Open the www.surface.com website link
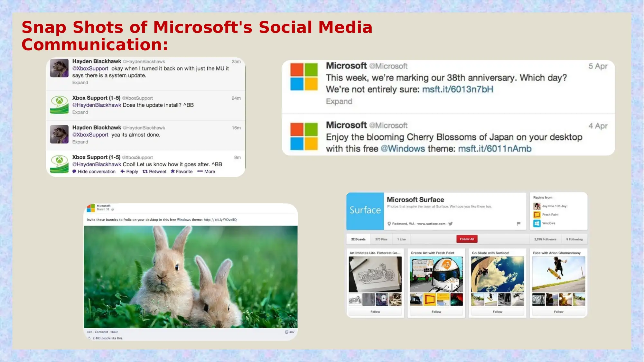The image size is (644, 362). [x=431, y=224]
